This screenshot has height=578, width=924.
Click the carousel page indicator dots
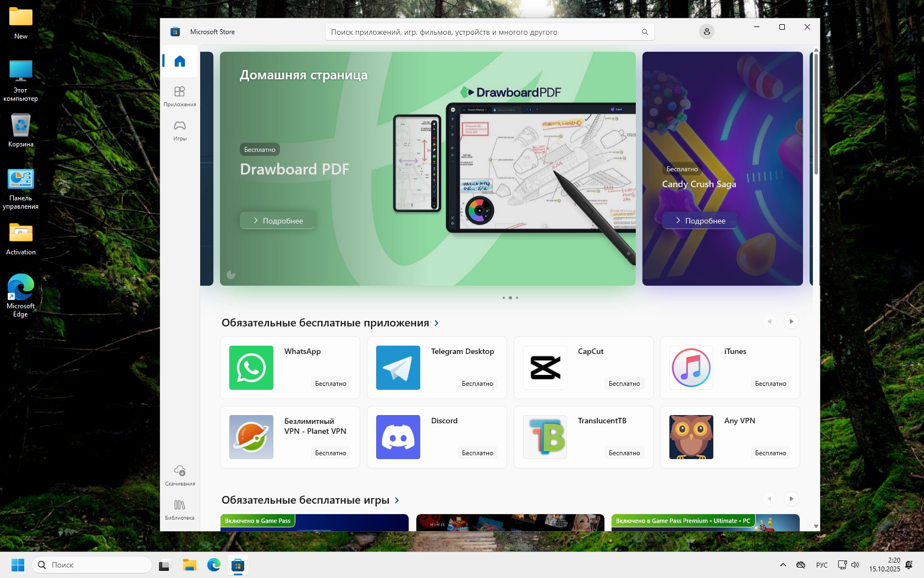pyautogui.click(x=510, y=298)
